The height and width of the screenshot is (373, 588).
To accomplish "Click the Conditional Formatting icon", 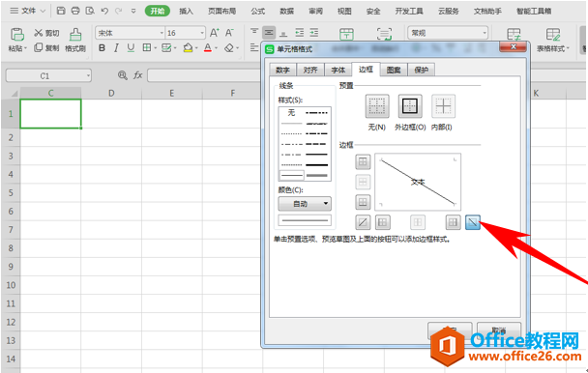I will tap(514, 34).
